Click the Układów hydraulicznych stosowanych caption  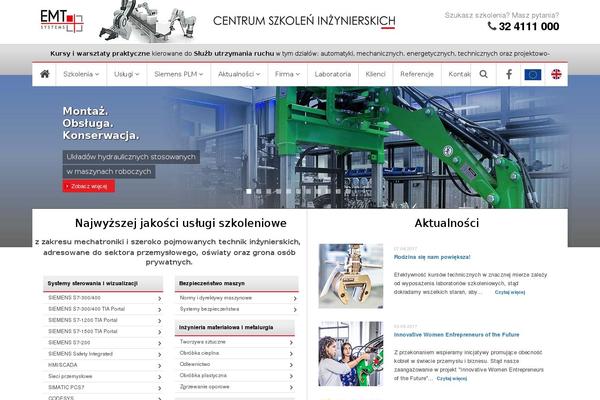coord(131,157)
